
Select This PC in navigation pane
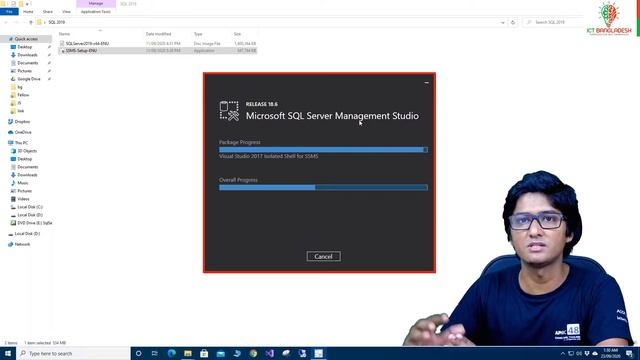pos(21,143)
